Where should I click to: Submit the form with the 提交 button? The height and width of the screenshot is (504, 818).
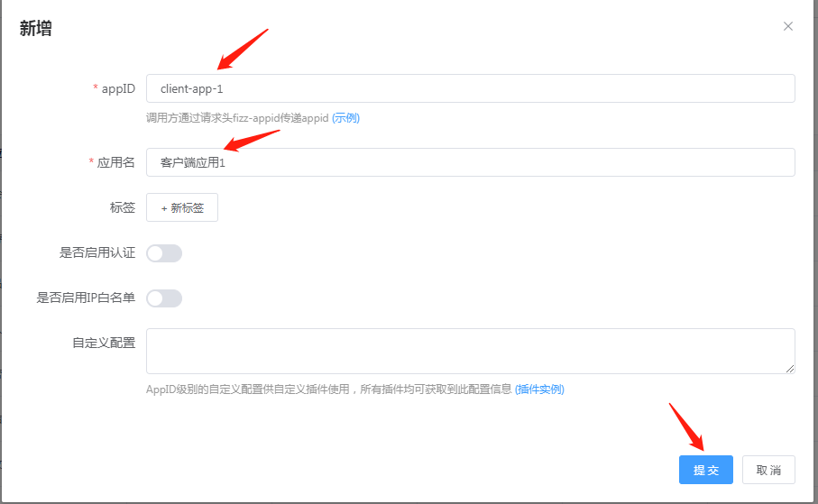[706, 470]
